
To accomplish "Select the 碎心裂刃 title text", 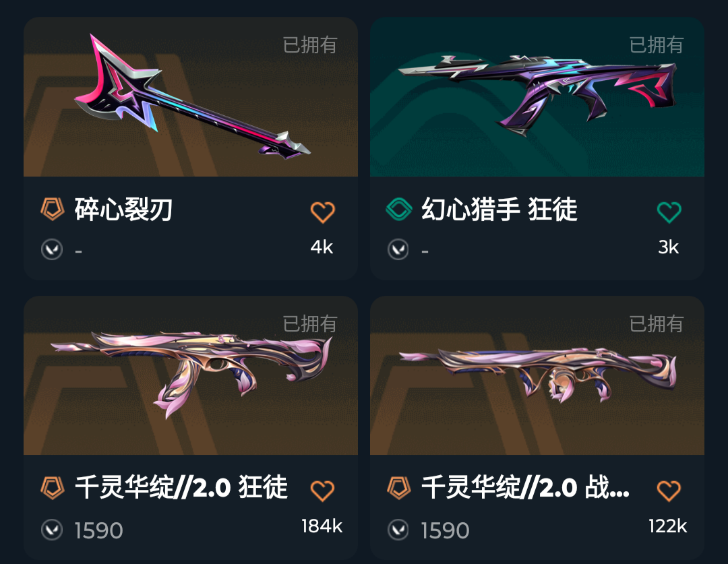I will click(x=123, y=210).
